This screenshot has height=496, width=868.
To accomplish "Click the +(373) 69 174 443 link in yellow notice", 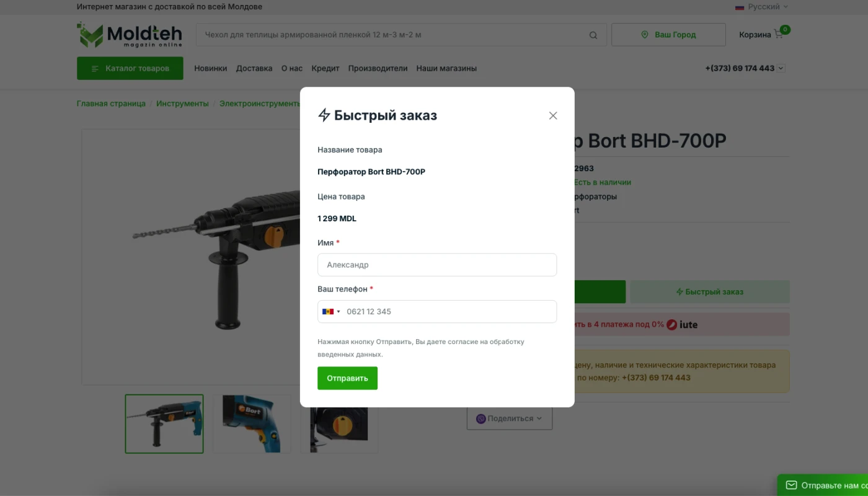I will [x=656, y=378].
